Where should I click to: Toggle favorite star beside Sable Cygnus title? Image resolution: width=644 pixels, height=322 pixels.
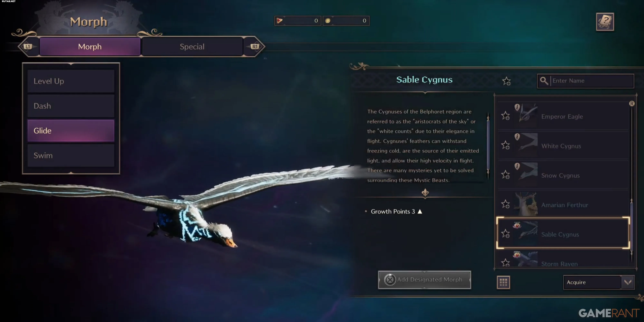tap(506, 81)
